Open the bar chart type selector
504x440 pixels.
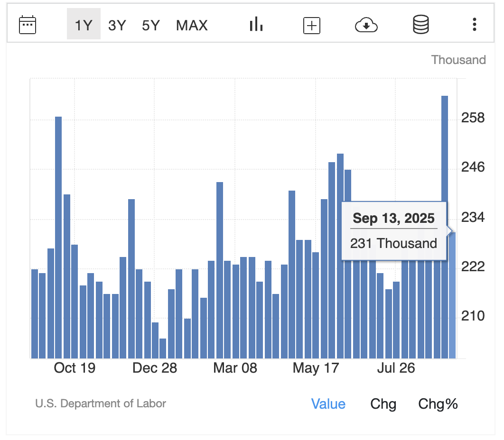click(256, 24)
